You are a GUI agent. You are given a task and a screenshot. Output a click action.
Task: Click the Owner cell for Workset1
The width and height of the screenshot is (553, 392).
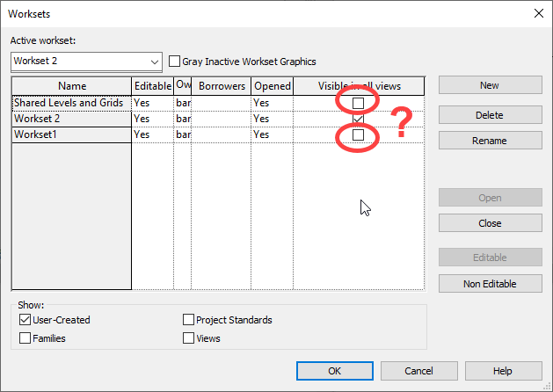[x=183, y=134]
